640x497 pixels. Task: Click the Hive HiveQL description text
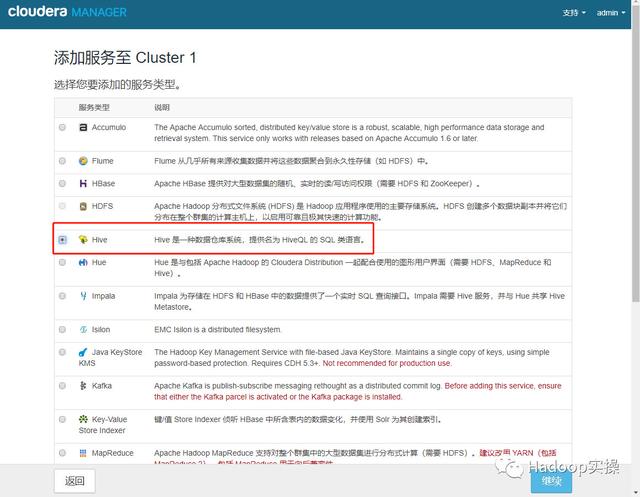point(260,240)
